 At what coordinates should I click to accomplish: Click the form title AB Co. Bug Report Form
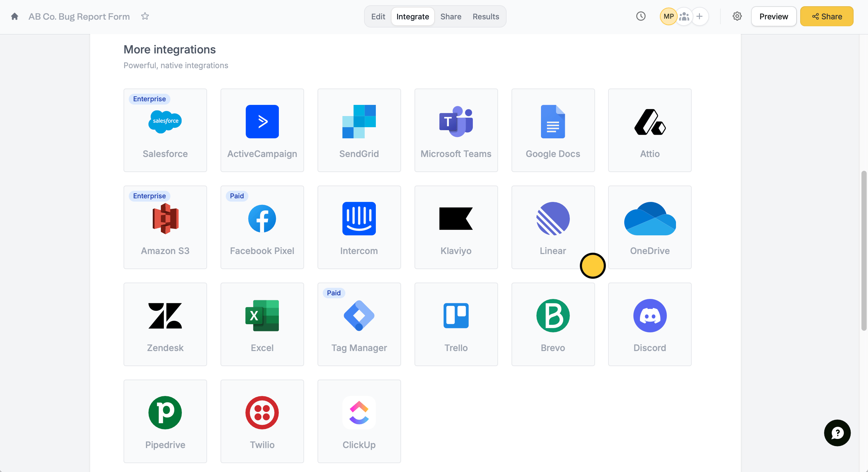click(79, 16)
